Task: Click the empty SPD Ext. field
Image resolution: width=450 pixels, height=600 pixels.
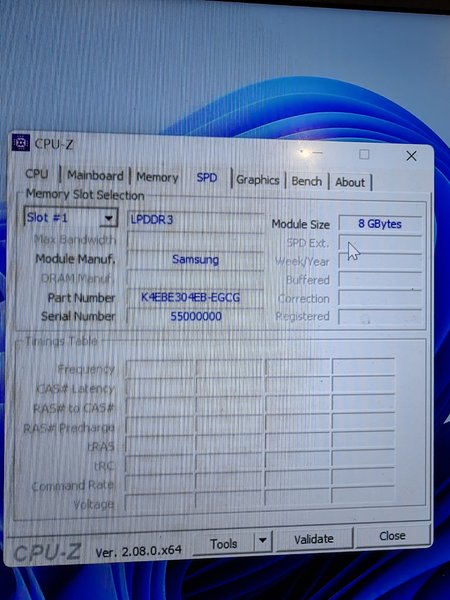Action: pos(380,243)
